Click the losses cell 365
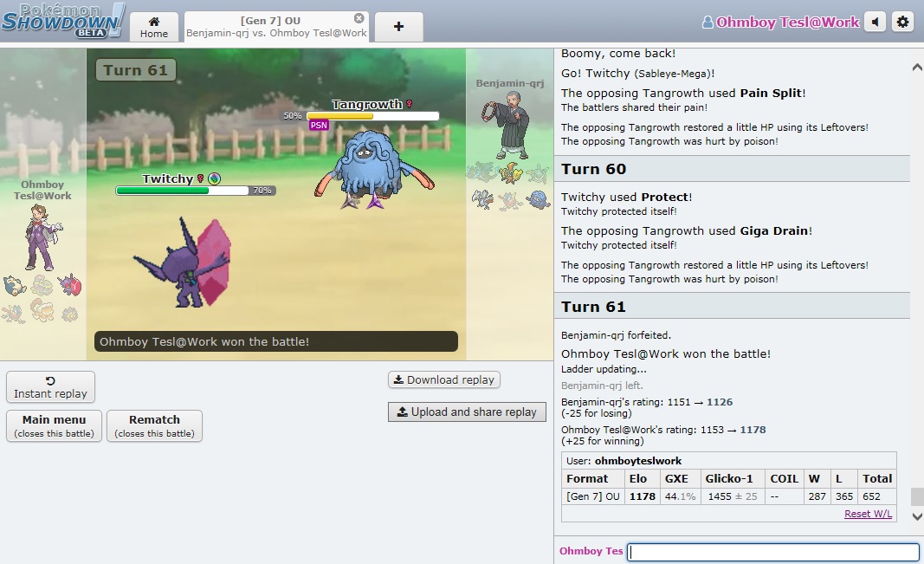The width and height of the screenshot is (924, 564). [843, 496]
